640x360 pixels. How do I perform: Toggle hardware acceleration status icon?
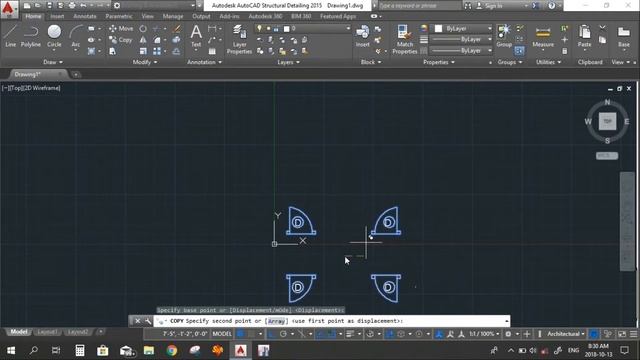point(594,334)
